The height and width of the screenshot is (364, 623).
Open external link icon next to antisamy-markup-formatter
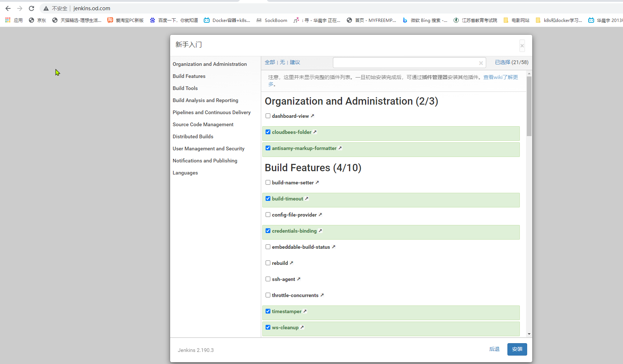(x=340, y=148)
